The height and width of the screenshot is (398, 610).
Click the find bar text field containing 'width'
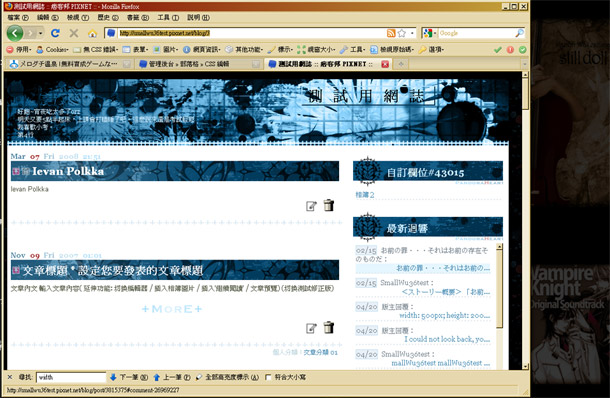point(71,377)
